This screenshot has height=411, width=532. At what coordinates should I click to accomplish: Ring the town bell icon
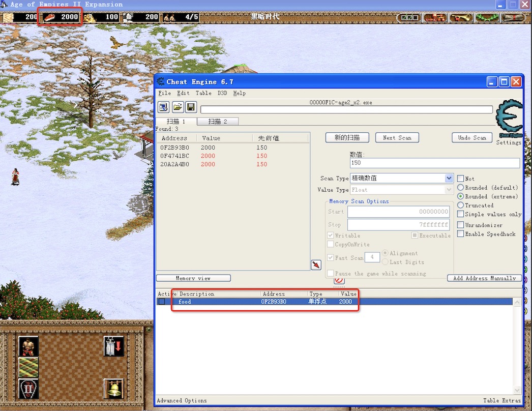coord(113,389)
